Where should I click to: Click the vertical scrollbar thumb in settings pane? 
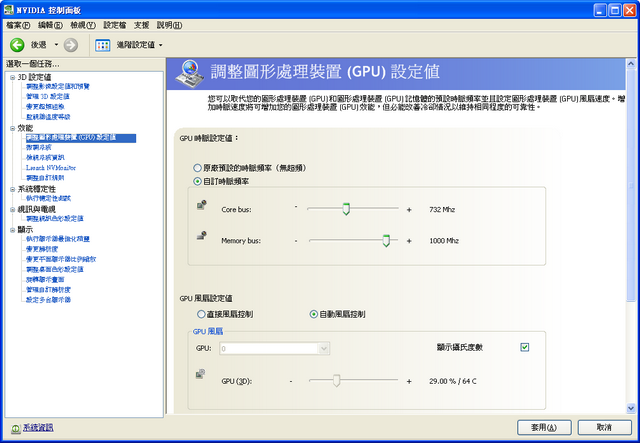pyautogui.click(x=631, y=186)
